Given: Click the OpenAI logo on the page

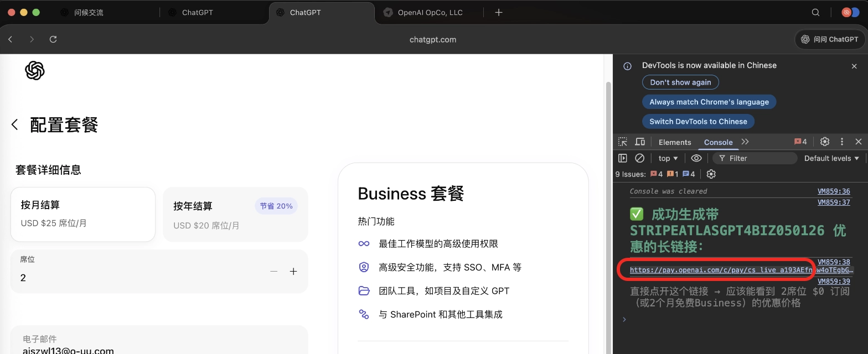Looking at the screenshot, I should coord(34,70).
